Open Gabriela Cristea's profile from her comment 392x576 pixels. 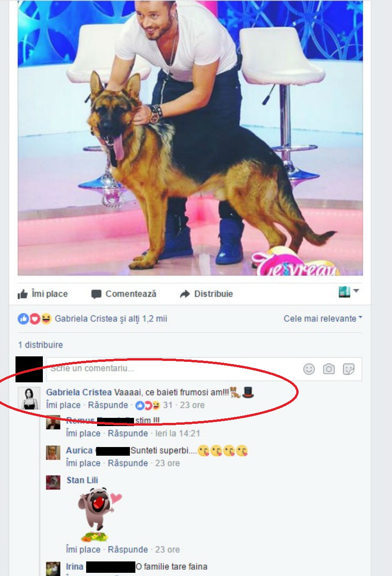pyautogui.click(x=79, y=393)
